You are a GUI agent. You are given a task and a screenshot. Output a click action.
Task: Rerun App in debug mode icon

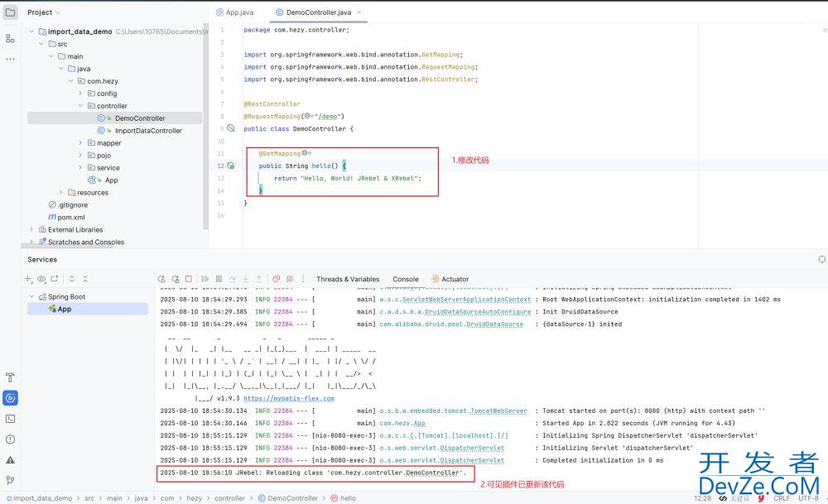point(176,279)
